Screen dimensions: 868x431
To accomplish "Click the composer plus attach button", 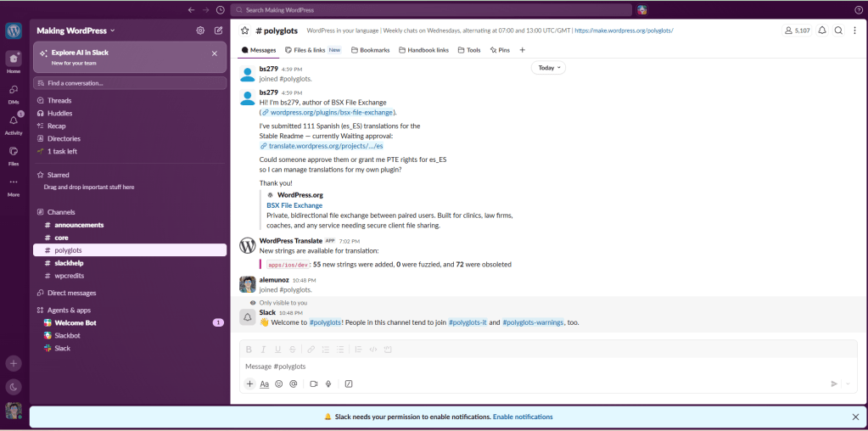I will (x=249, y=383).
